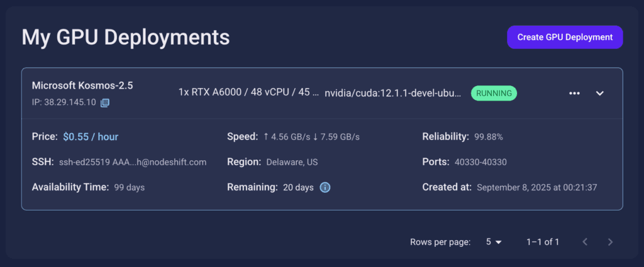Click the $0.55 / hour price link

[x=91, y=137]
